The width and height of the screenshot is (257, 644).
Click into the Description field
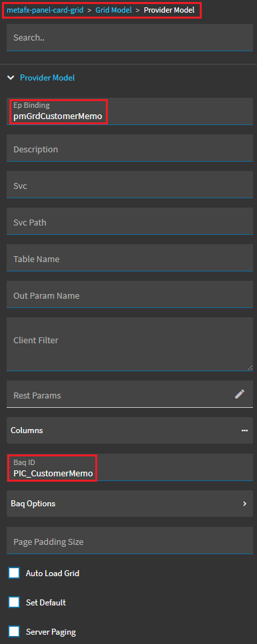coord(130,148)
